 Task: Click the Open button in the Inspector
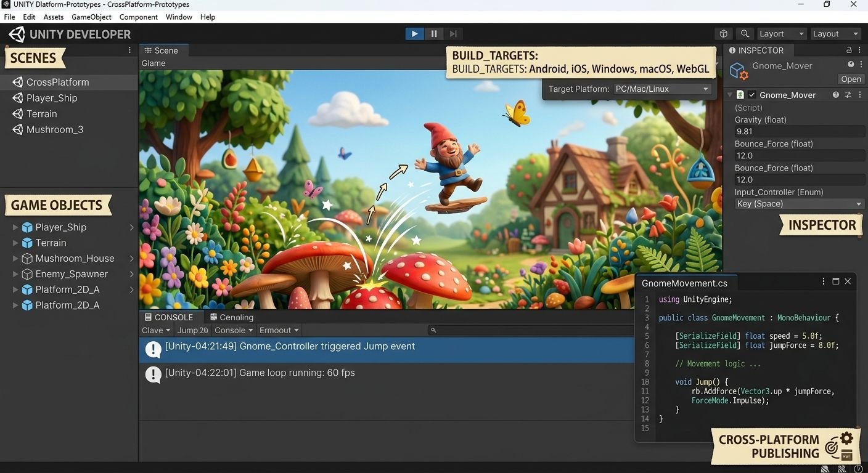pos(851,79)
